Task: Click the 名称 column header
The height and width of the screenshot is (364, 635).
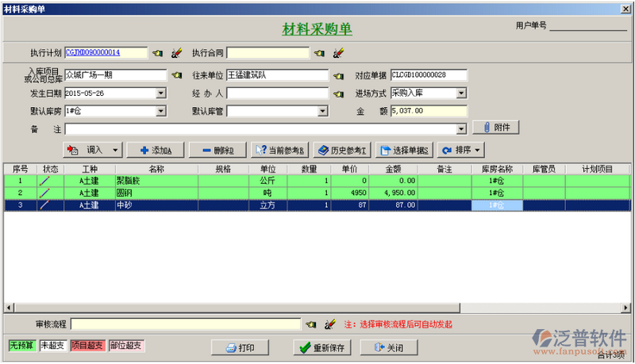Action: pyautogui.click(x=156, y=169)
